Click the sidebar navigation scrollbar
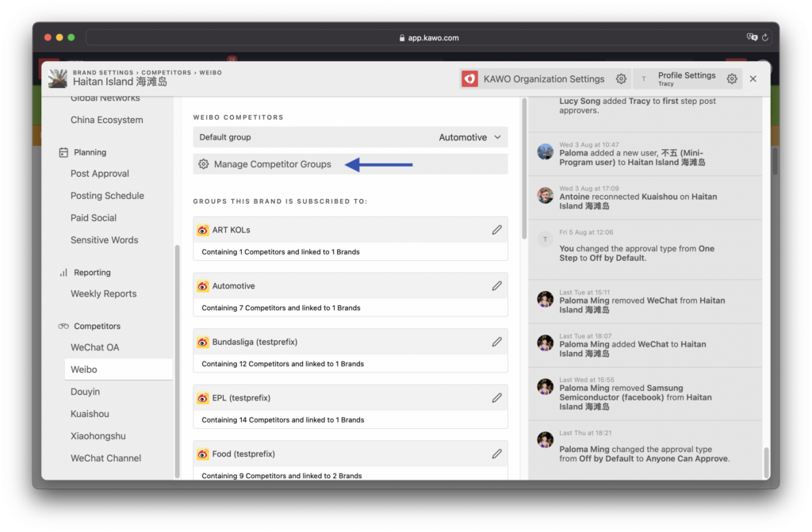Viewport: 812px width, 532px height. click(177, 362)
